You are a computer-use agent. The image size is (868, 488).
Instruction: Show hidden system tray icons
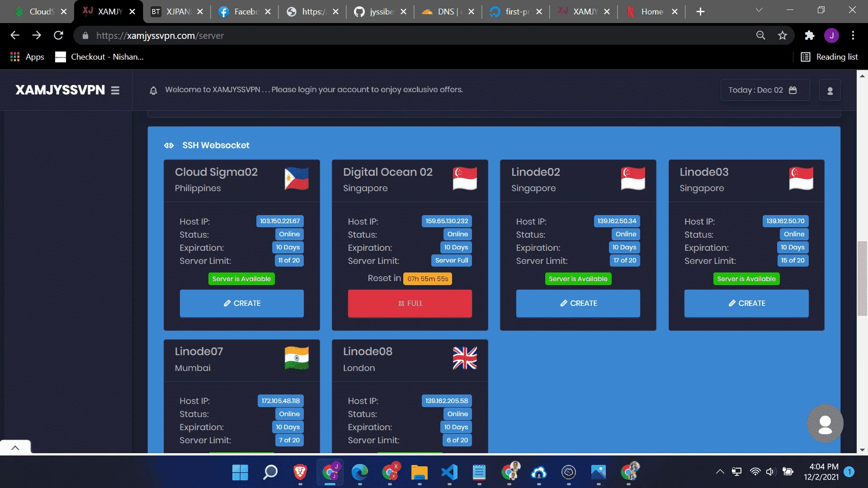tap(720, 472)
